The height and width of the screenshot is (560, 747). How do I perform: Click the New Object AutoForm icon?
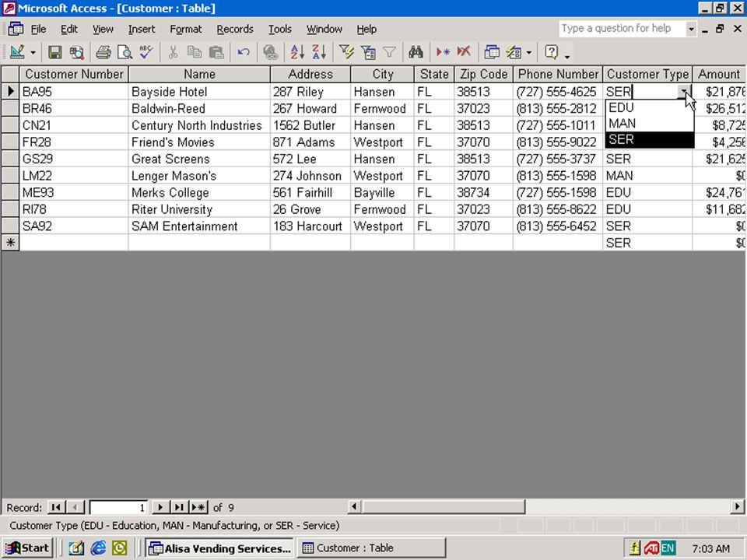pos(514,52)
